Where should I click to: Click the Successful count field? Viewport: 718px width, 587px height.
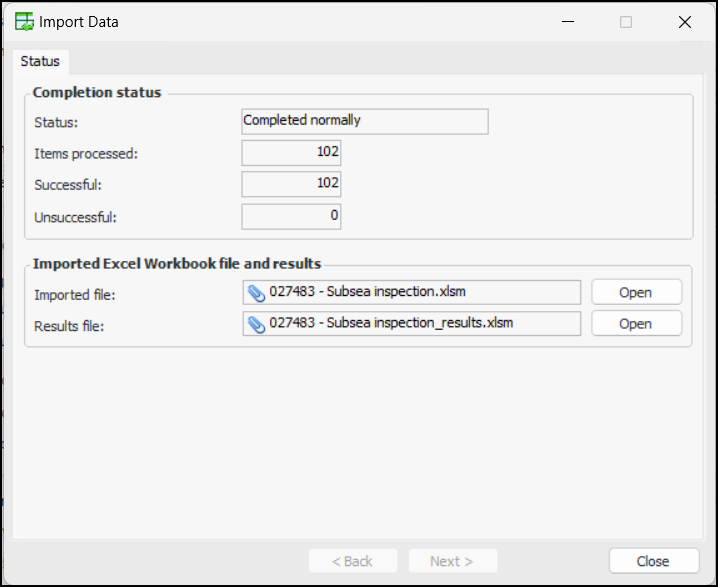click(x=291, y=184)
